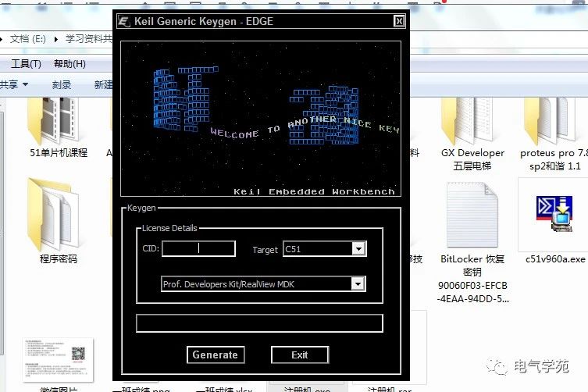This screenshot has width=588, height=392.
Task: Open the 工具(T) menu in Explorer
Action: click(26, 64)
